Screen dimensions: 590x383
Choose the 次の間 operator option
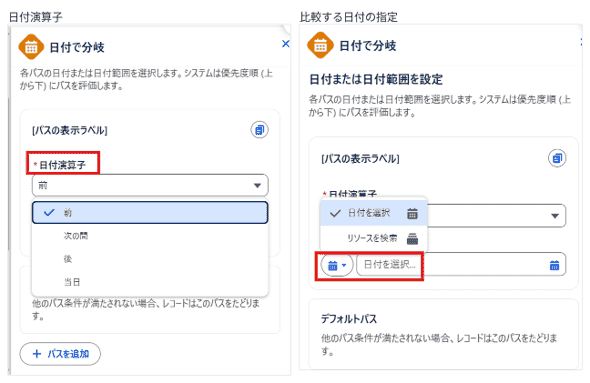150,236
